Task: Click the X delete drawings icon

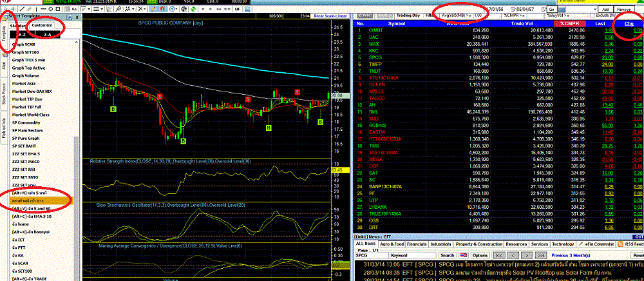Action: coord(140,9)
